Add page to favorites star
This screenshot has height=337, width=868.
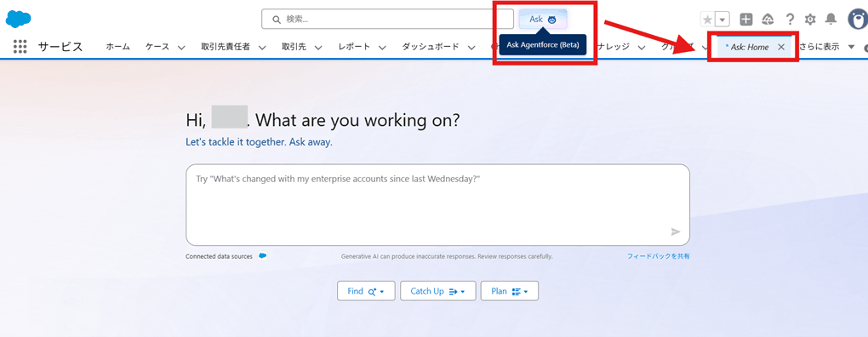click(707, 20)
